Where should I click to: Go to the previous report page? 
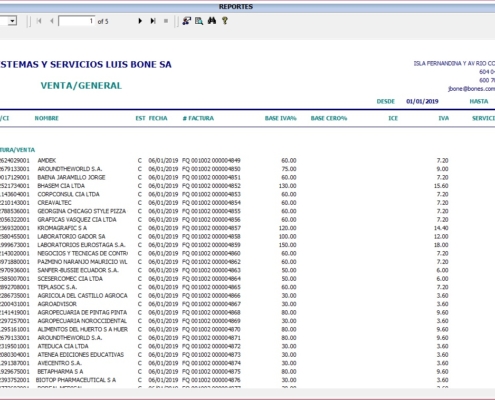click(52, 21)
